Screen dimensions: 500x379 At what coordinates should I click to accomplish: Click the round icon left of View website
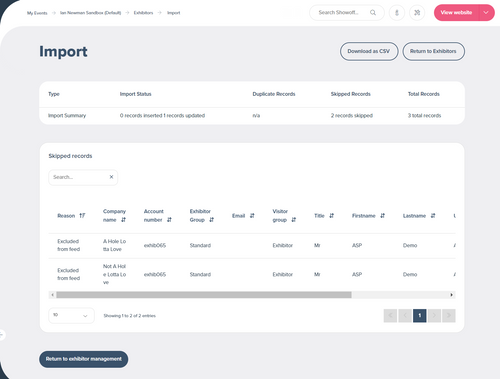tap(417, 13)
